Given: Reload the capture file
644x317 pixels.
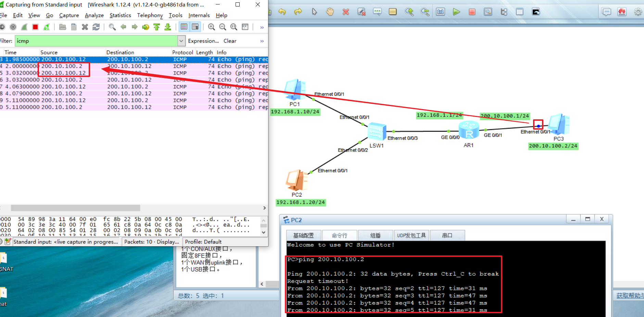Looking at the screenshot, I should [96, 27].
